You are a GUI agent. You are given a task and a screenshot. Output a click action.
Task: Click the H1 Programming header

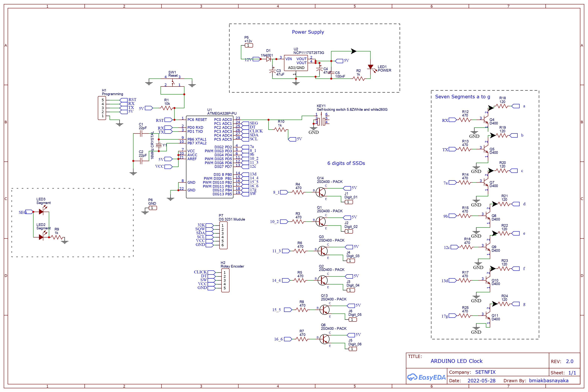(102, 108)
